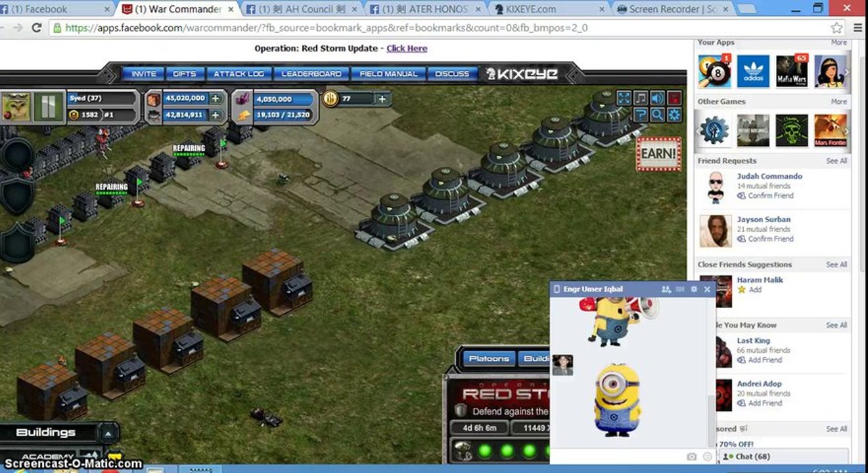
Task: Open the Chrome menu hamburger icon
Action: tap(857, 28)
